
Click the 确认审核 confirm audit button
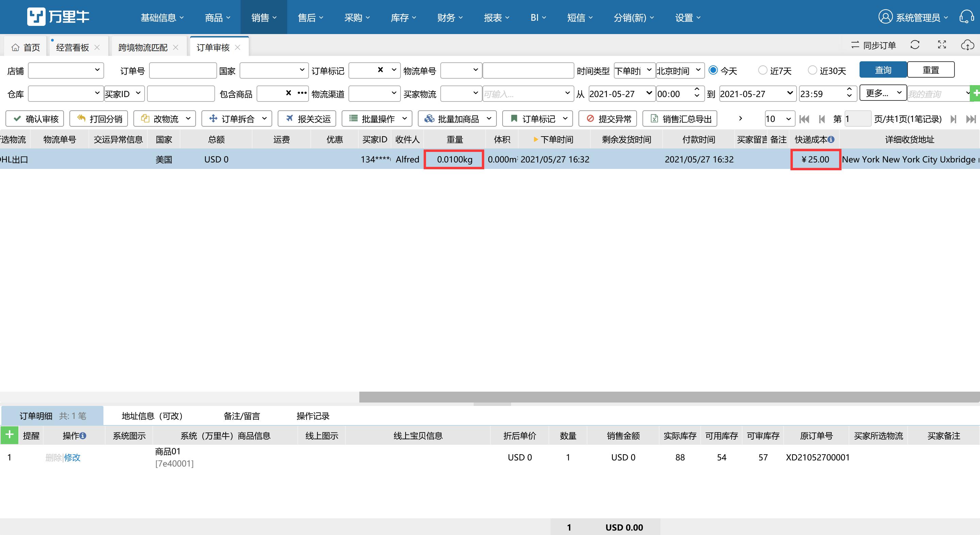(x=35, y=119)
